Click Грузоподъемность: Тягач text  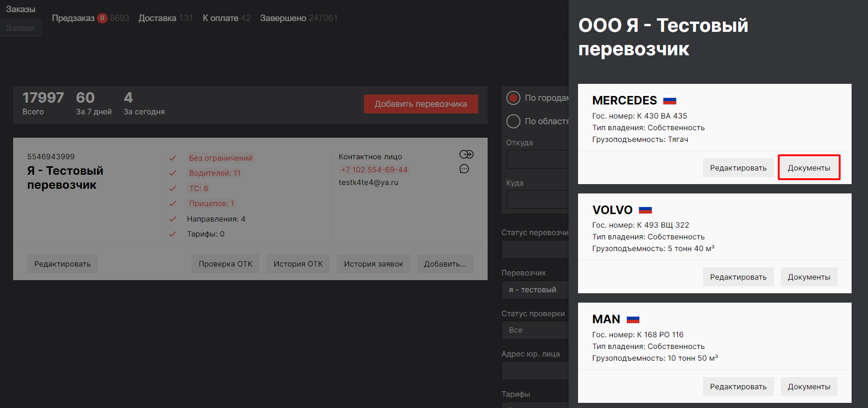(x=640, y=139)
